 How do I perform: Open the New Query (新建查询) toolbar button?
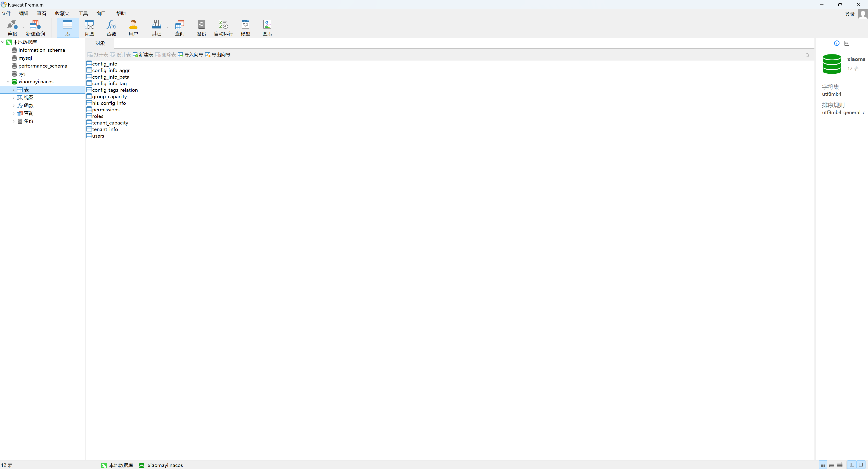click(35, 28)
